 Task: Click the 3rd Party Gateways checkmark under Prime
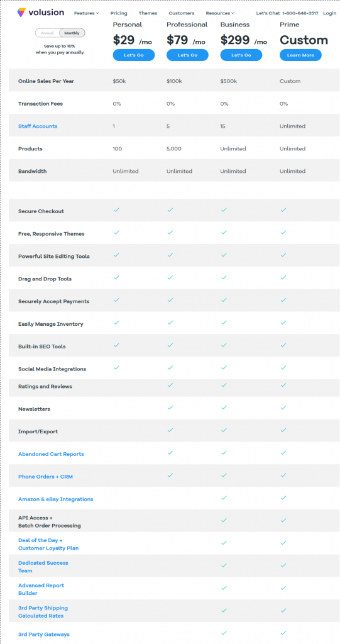(283, 633)
